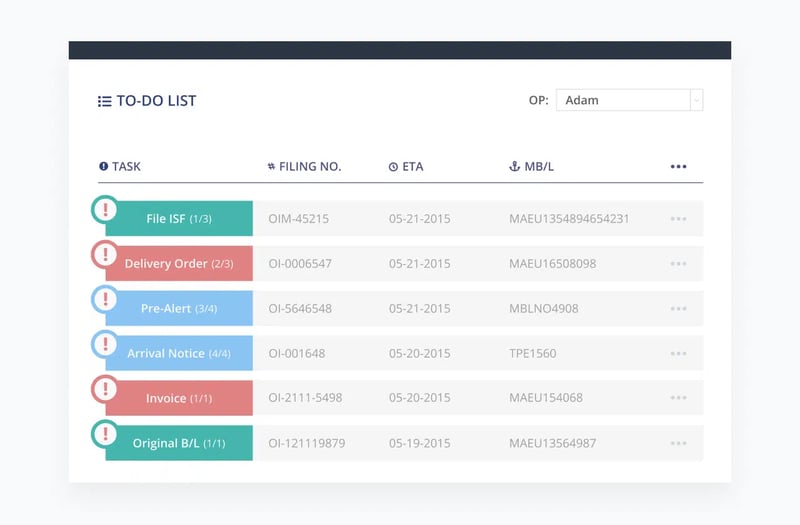Click MB/L number MAEU13564987

pos(552,443)
